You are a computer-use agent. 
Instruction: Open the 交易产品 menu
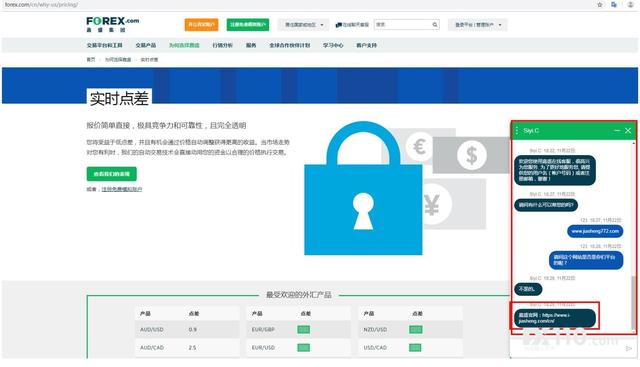[x=146, y=45]
